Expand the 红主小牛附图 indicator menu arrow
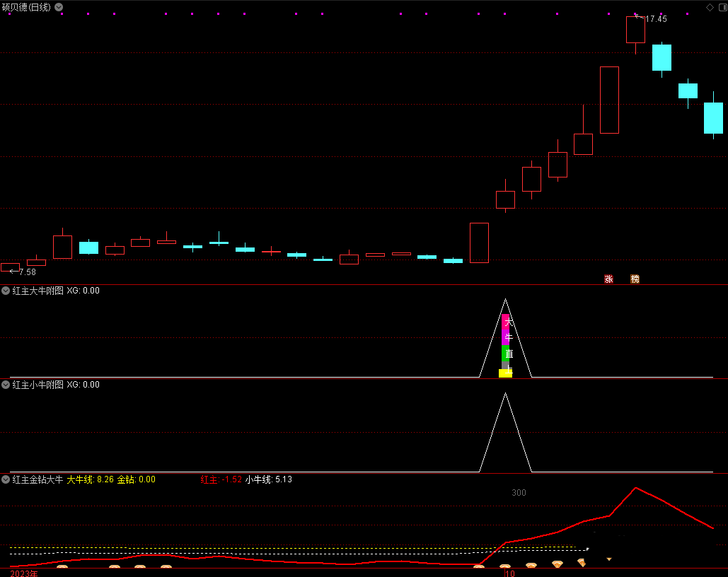The height and width of the screenshot is (577, 728). 6,385
